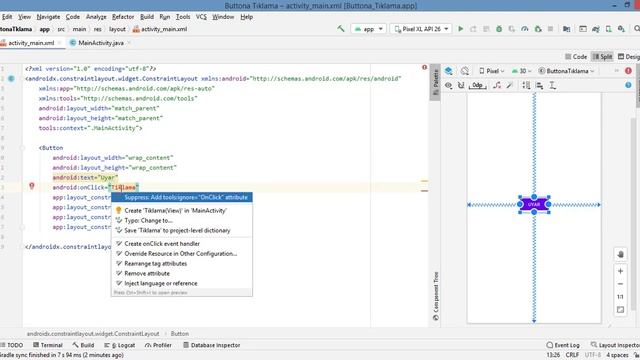Image resolution: width=640 pixels, height=360 pixels.
Task: Switch to the MainActivity.java tab
Action: pos(100,43)
